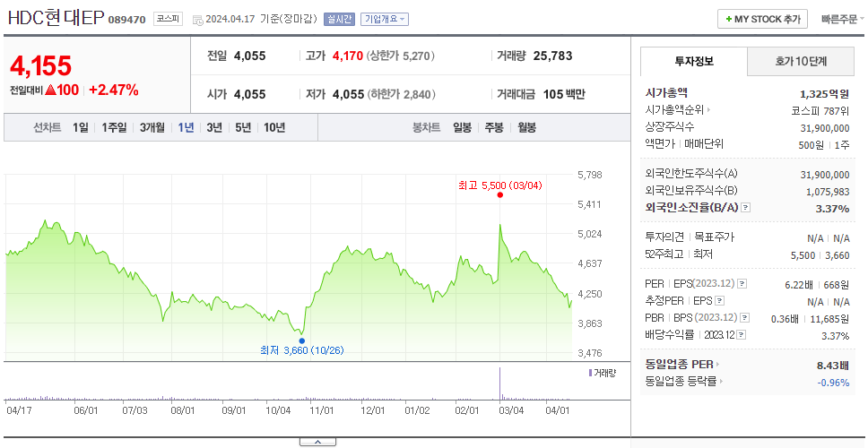The width and height of the screenshot is (868, 448).
Task: Click the 코스피 787위 ranking value
Action: [x=820, y=110]
